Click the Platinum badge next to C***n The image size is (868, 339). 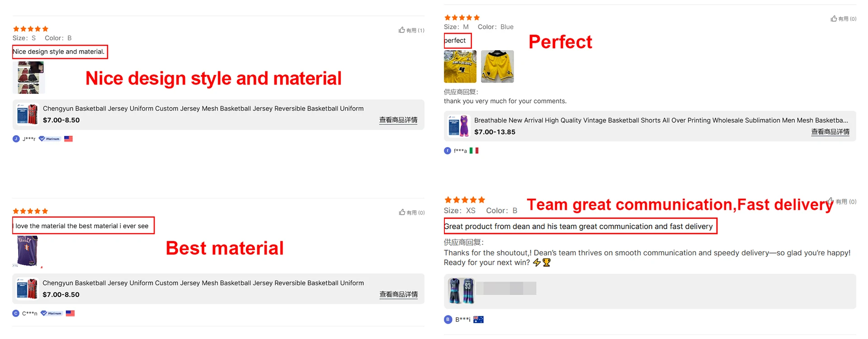coord(51,313)
